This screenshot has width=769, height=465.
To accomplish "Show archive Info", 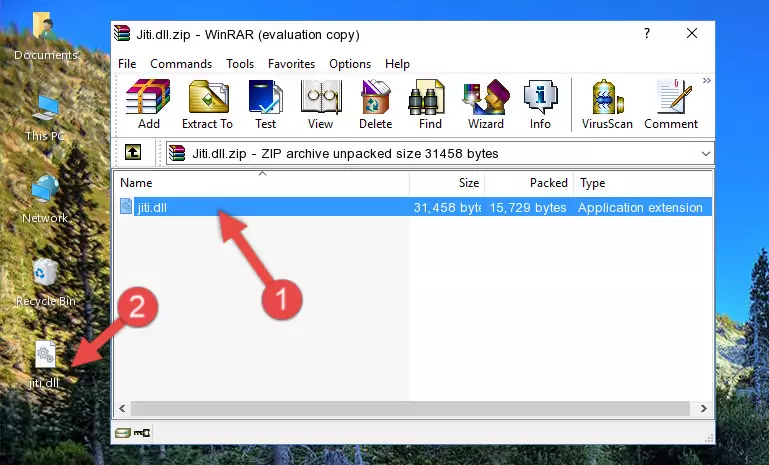I will (540, 104).
